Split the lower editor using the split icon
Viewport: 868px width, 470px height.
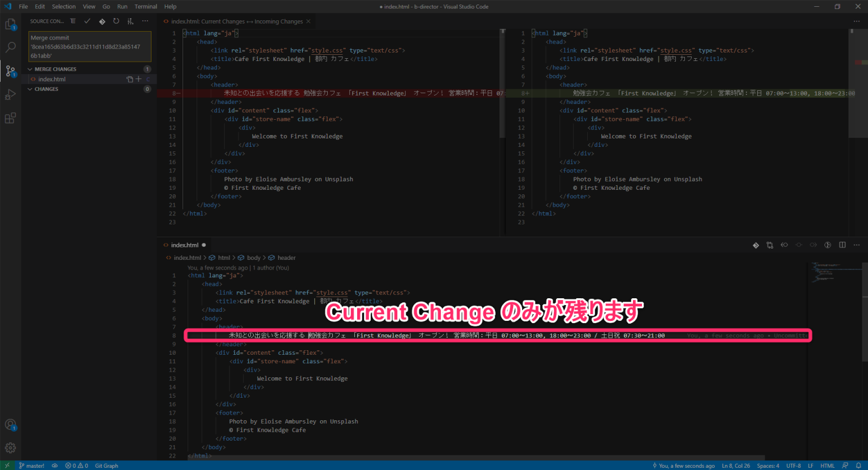click(842, 245)
